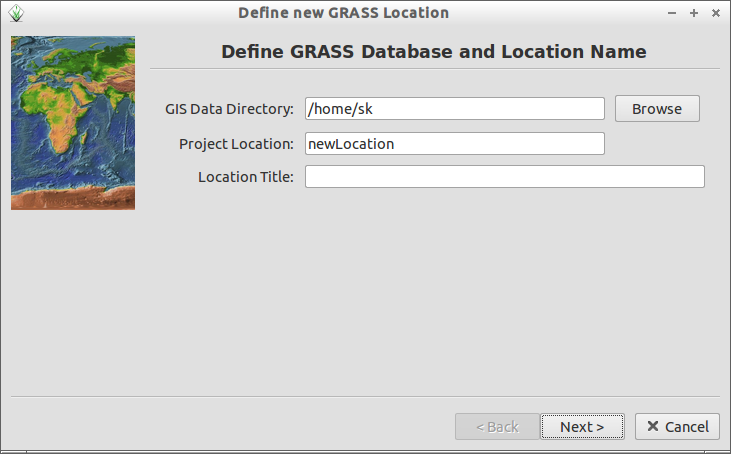Maximize the window using the plus icon
The width and height of the screenshot is (731, 454).
coord(694,13)
